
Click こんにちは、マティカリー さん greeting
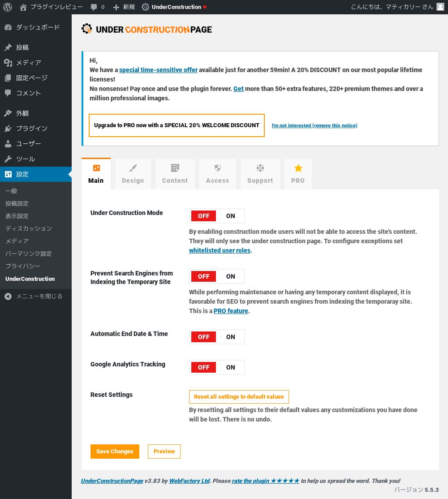(x=392, y=7)
